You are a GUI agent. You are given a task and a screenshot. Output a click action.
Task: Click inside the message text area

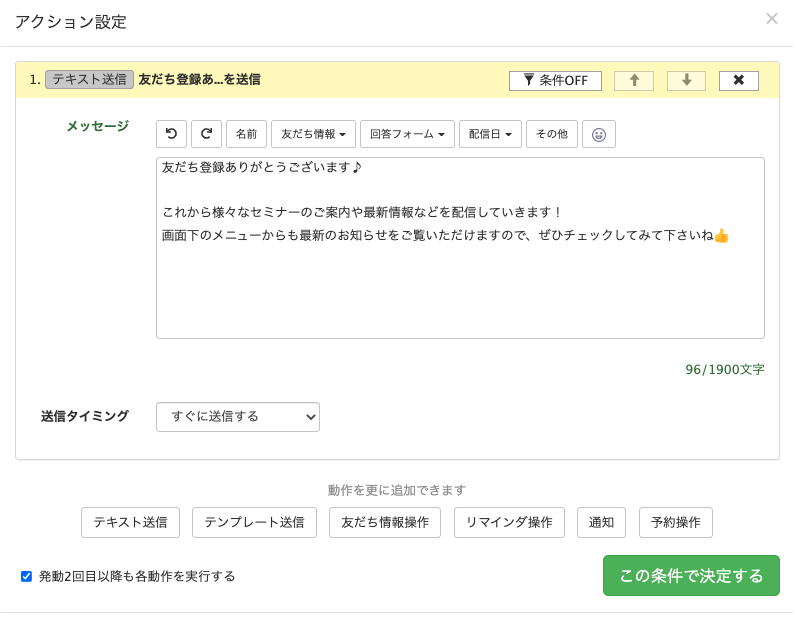pos(460,248)
